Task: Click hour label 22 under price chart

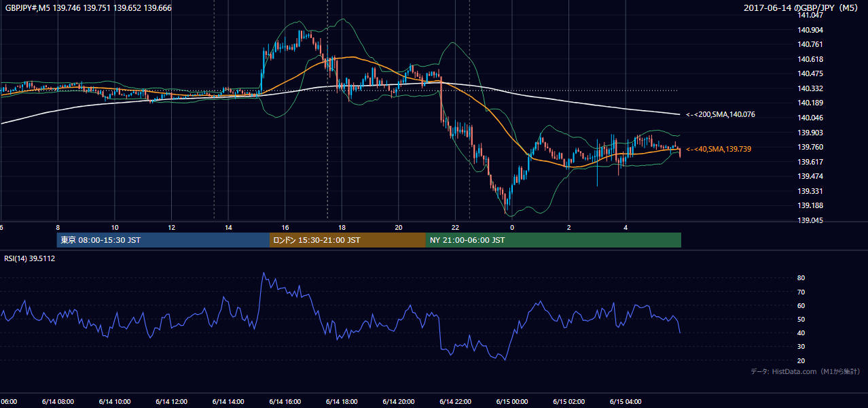Action: point(455,228)
